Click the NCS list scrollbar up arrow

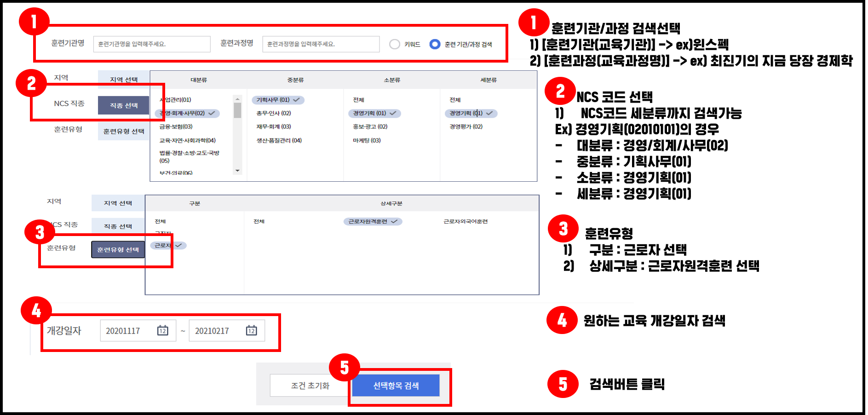click(237, 99)
